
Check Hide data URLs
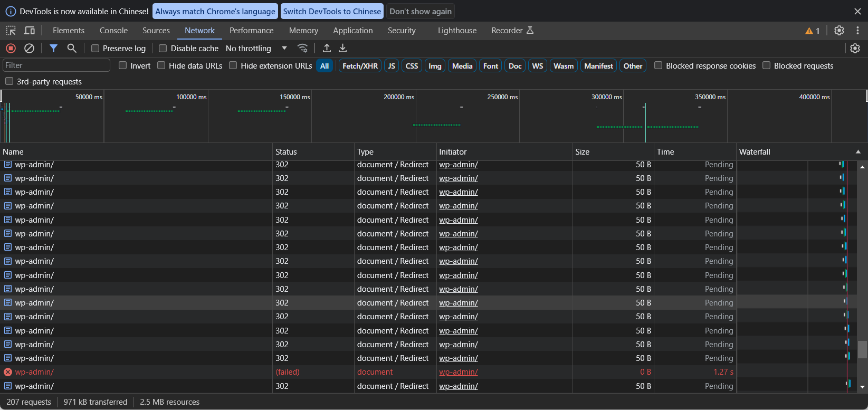click(161, 65)
